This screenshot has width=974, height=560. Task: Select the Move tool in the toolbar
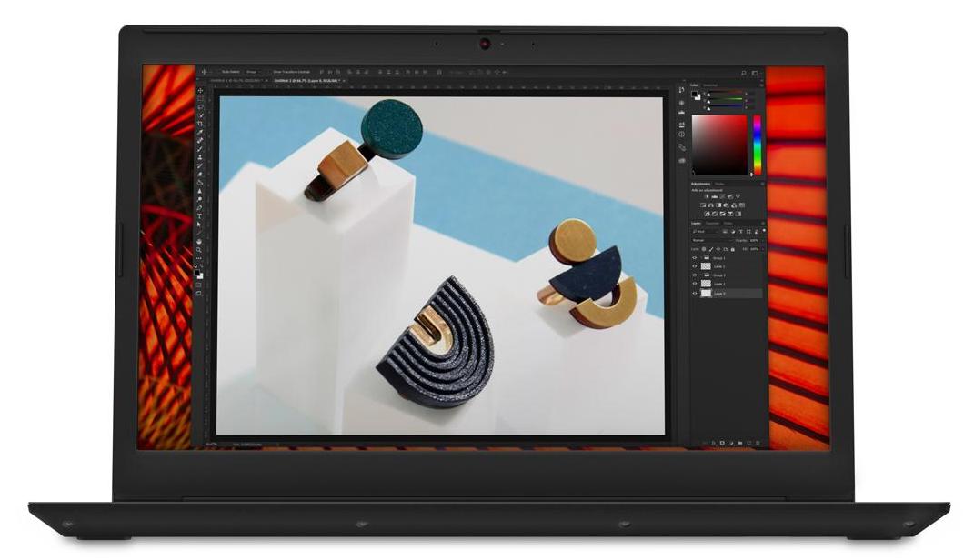(x=200, y=90)
